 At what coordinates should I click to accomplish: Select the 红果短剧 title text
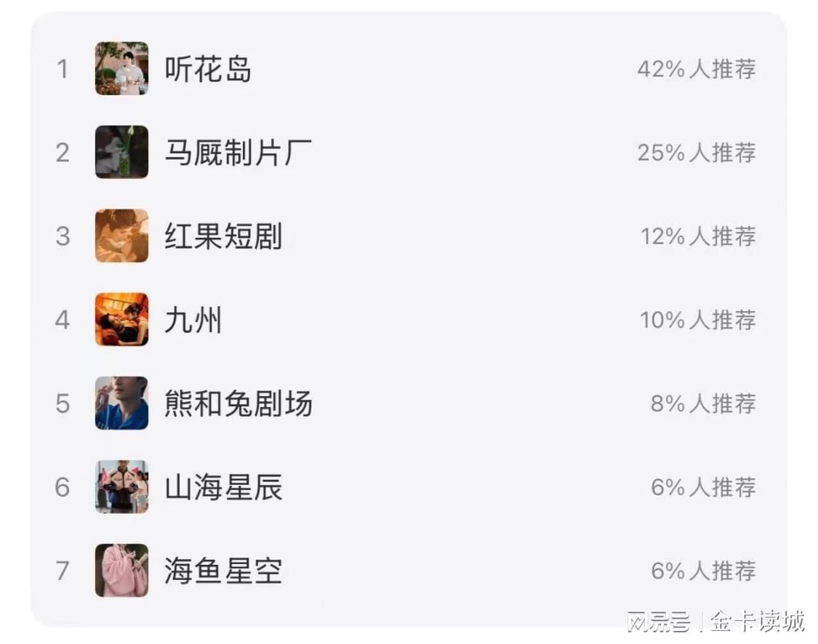223,236
